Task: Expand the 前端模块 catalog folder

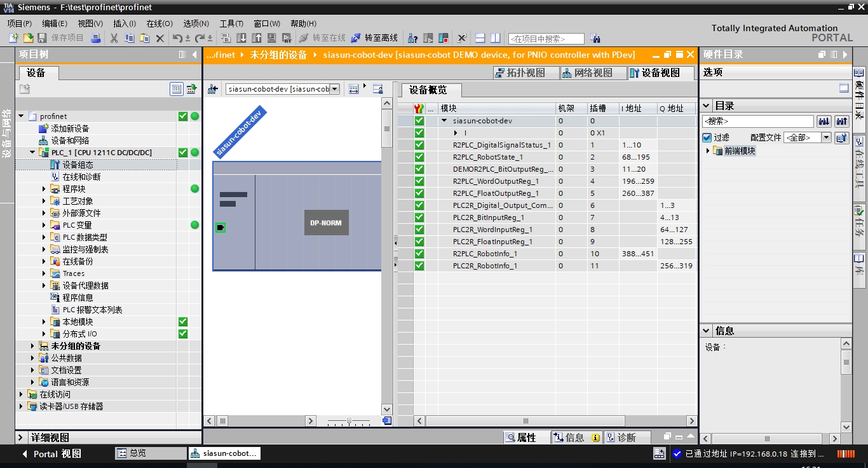Action: (709, 151)
